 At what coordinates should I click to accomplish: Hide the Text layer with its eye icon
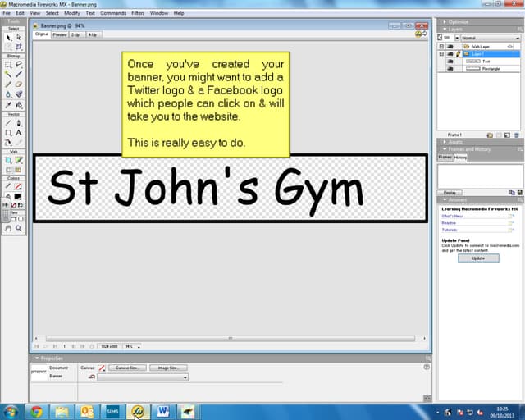click(450, 61)
